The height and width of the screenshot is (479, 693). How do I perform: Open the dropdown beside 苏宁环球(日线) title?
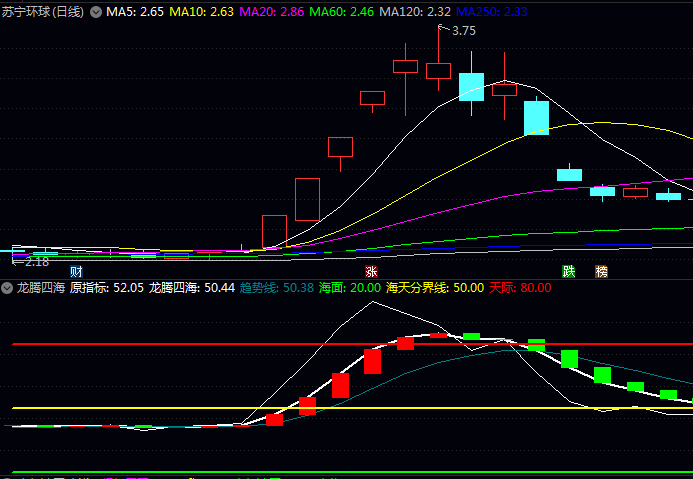pyautogui.click(x=95, y=12)
